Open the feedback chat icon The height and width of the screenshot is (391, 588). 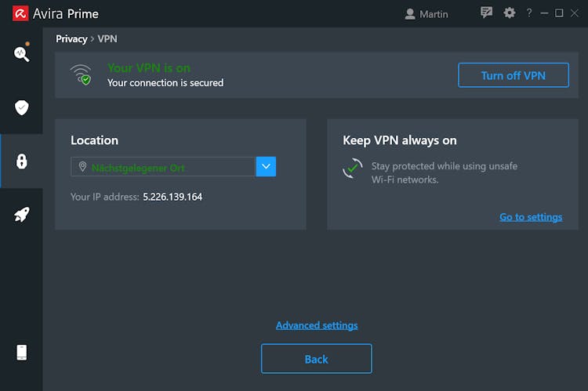(x=486, y=13)
